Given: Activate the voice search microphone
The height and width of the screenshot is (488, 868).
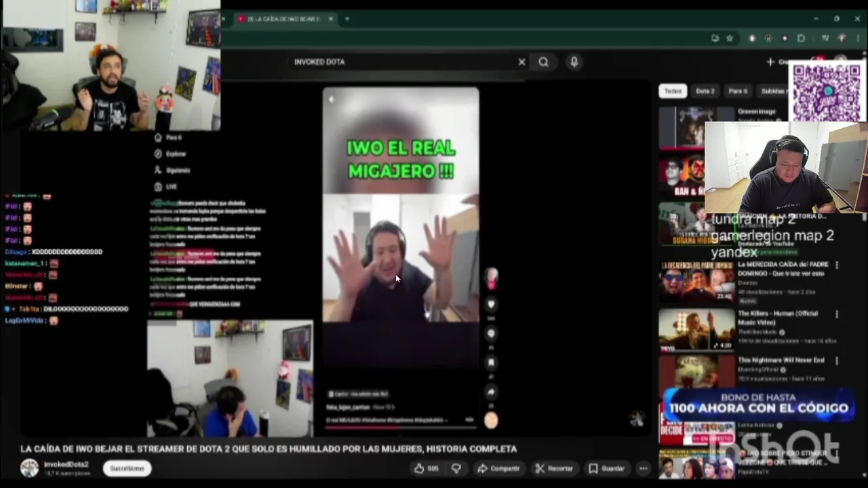Looking at the screenshot, I should (574, 62).
